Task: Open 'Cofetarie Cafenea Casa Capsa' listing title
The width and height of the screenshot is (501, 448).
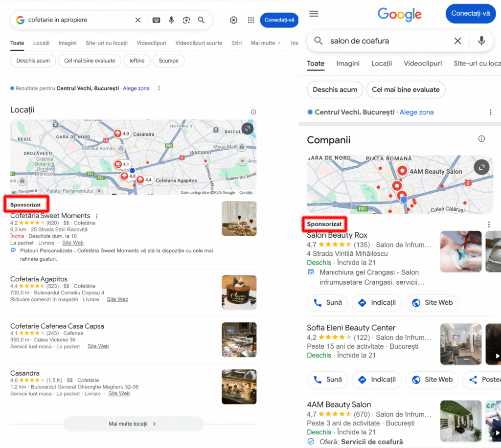Action: pos(57,326)
